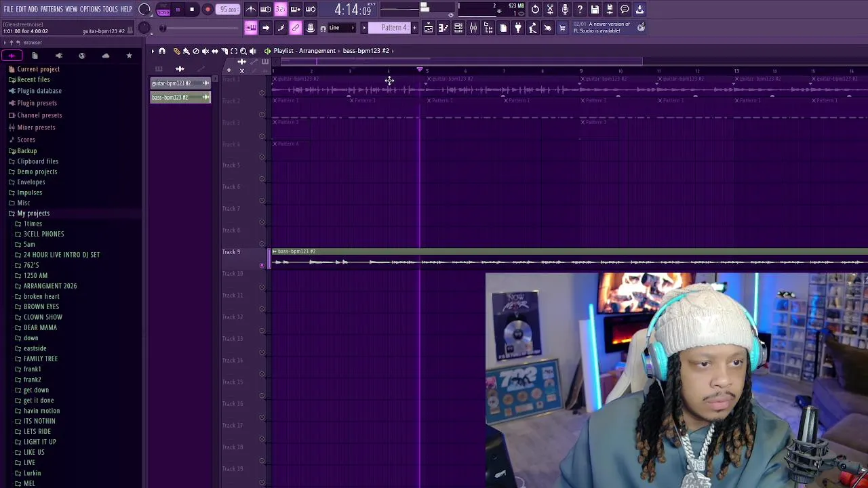The width and height of the screenshot is (868, 488).
Task: Arm the record button
Action: (208, 9)
